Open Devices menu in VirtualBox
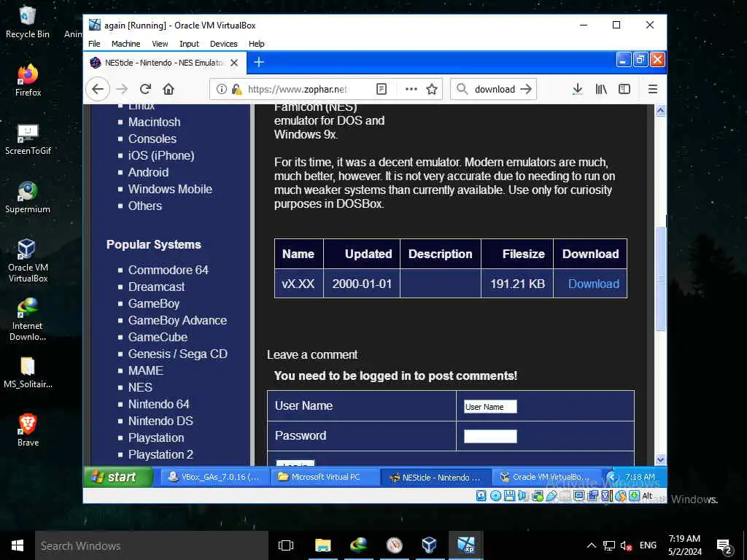Viewport: 747px width, 560px height. click(x=223, y=44)
